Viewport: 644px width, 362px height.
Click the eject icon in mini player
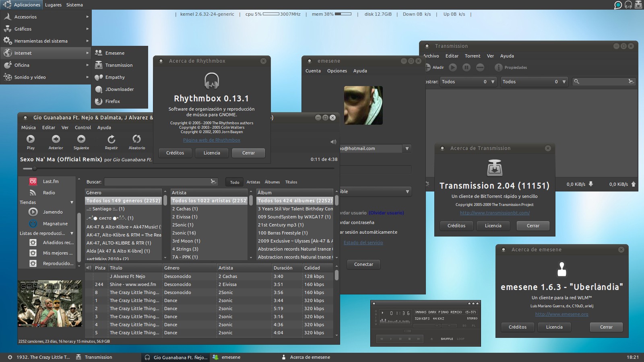click(431, 339)
